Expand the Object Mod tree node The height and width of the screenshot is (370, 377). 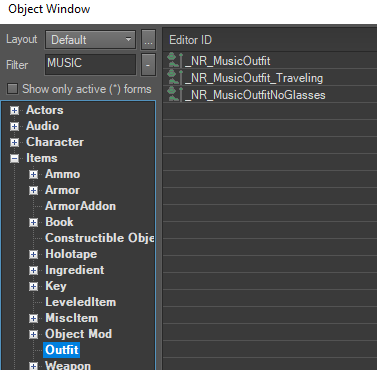click(33, 334)
